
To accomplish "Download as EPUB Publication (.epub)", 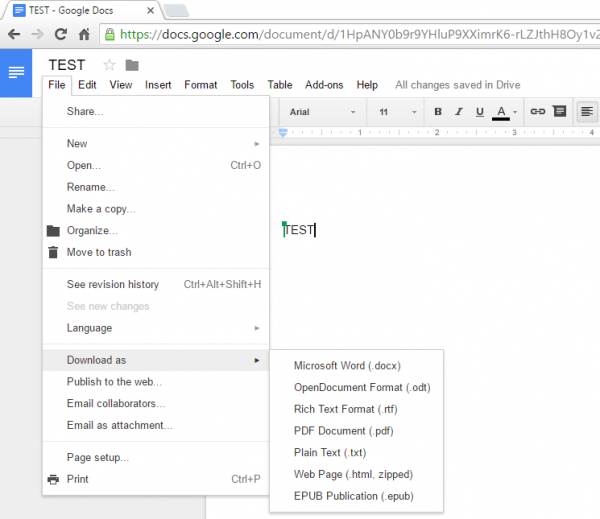I will tap(357, 496).
